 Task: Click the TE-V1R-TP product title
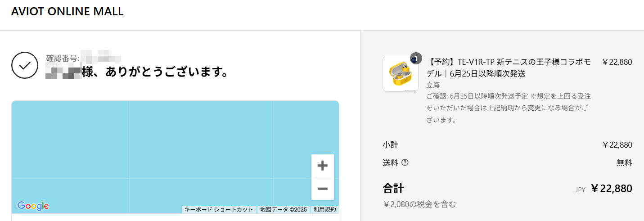(509, 68)
